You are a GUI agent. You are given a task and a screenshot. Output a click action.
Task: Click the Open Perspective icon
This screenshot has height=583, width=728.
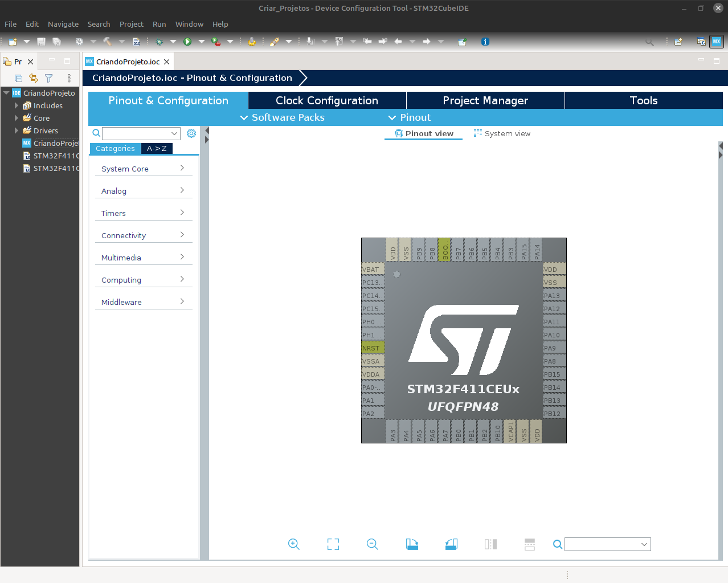pos(678,42)
